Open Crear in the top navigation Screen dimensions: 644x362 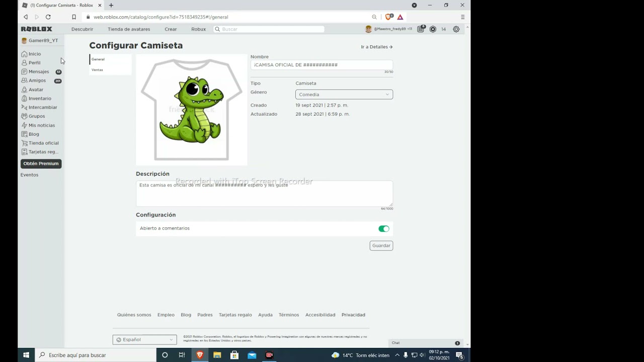[171, 29]
